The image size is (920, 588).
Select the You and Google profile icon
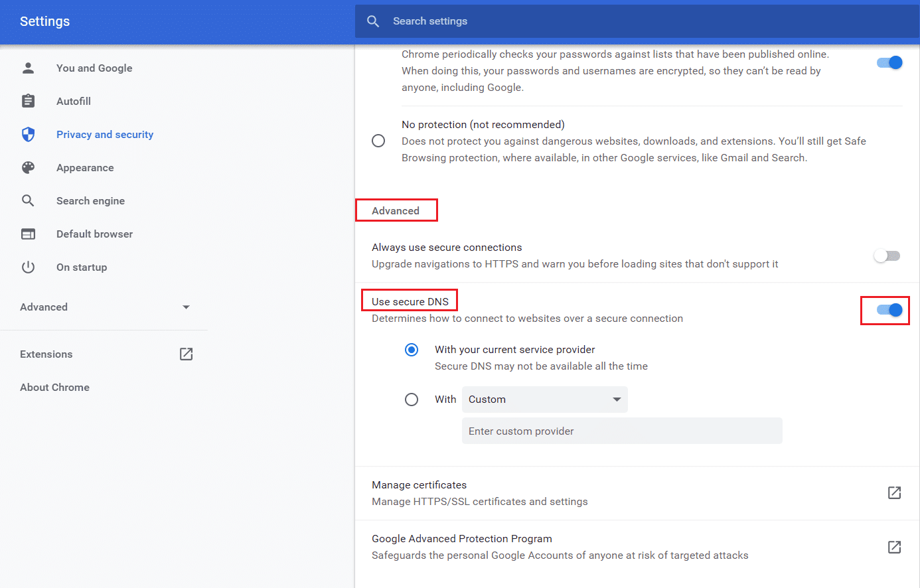[x=28, y=68]
